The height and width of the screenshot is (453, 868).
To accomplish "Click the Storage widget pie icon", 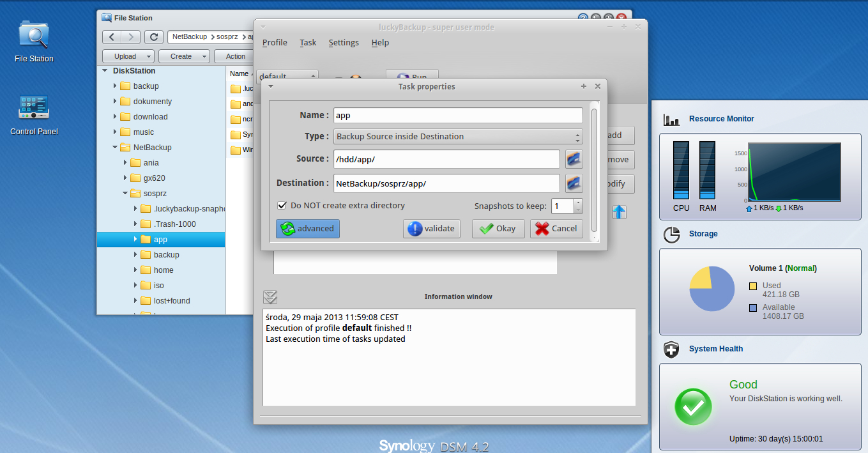I will click(x=671, y=234).
